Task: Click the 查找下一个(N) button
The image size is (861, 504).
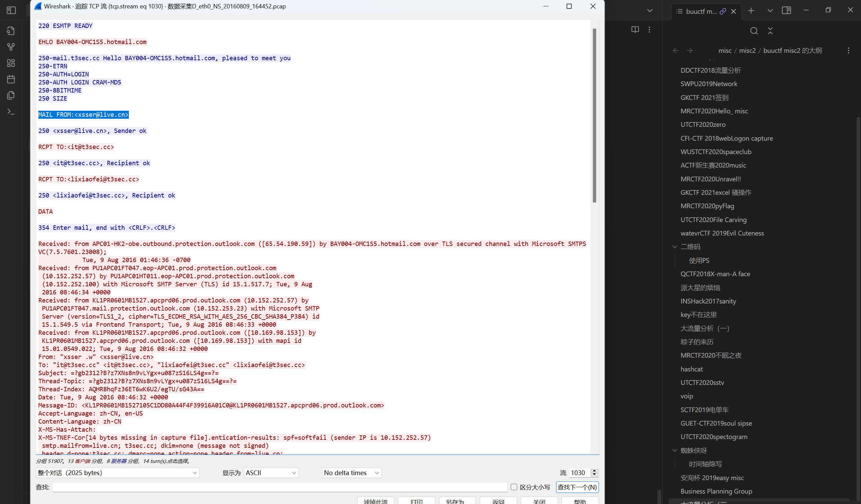Action: pos(577,487)
